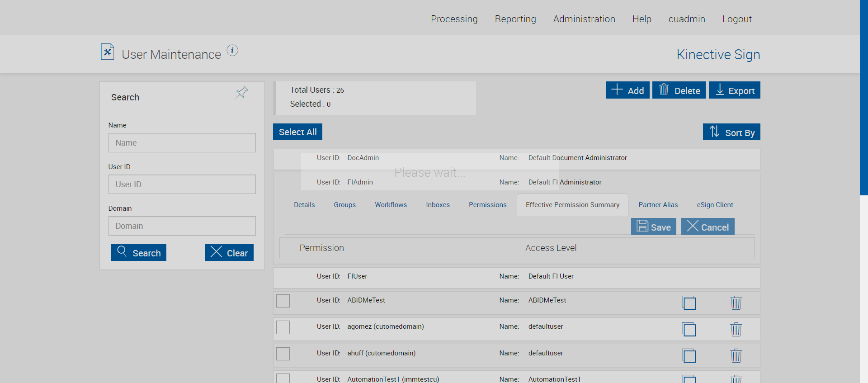Switch to the Permissions tab
The image size is (868, 383).
pos(487,205)
